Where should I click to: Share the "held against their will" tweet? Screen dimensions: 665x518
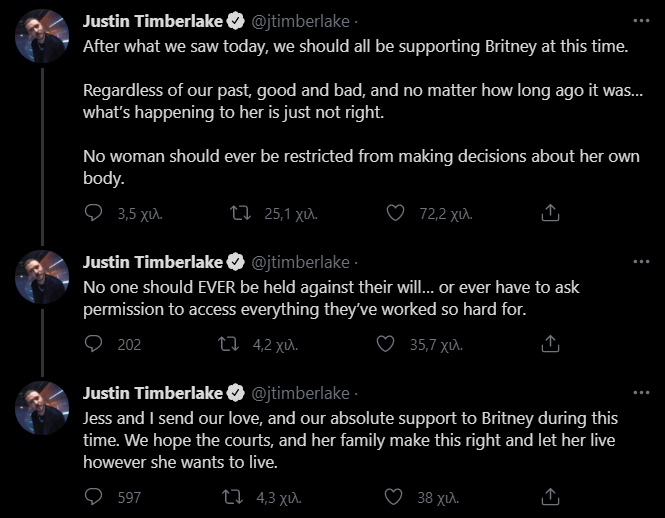click(549, 344)
